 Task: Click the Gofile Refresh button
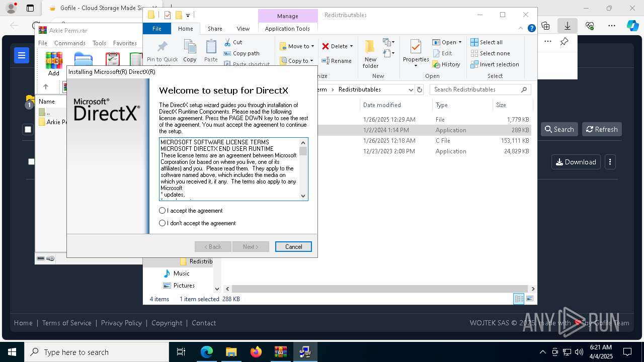[x=602, y=129]
